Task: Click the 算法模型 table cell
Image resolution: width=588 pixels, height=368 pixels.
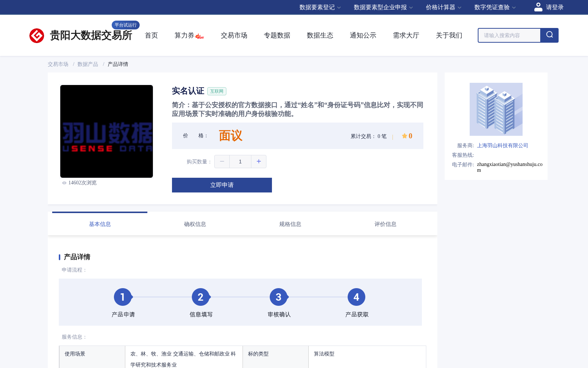Action: coord(367,357)
